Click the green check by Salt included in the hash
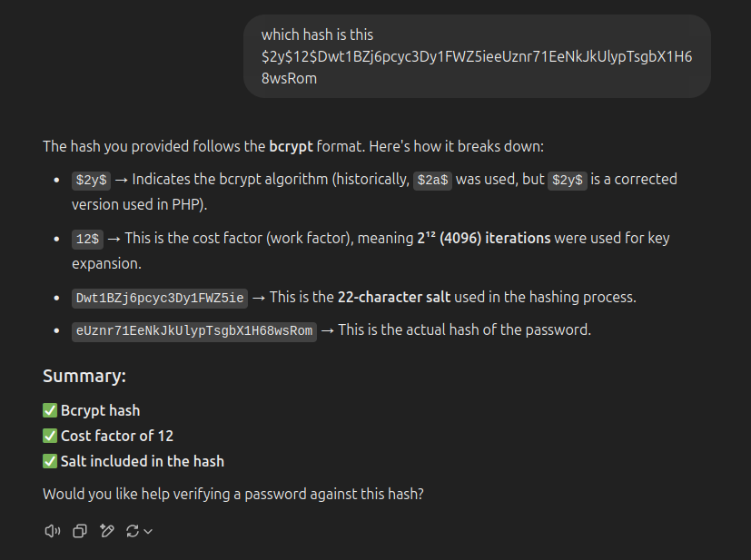This screenshot has height=560, width=751. coord(50,461)
